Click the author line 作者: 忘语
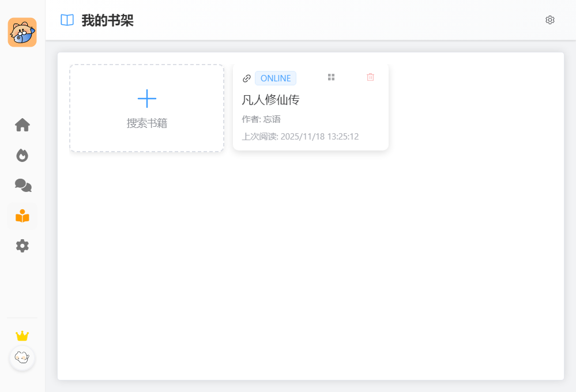The width and height of the screenshot is (576, 392). pyautogui.click(x=261, y=119)
